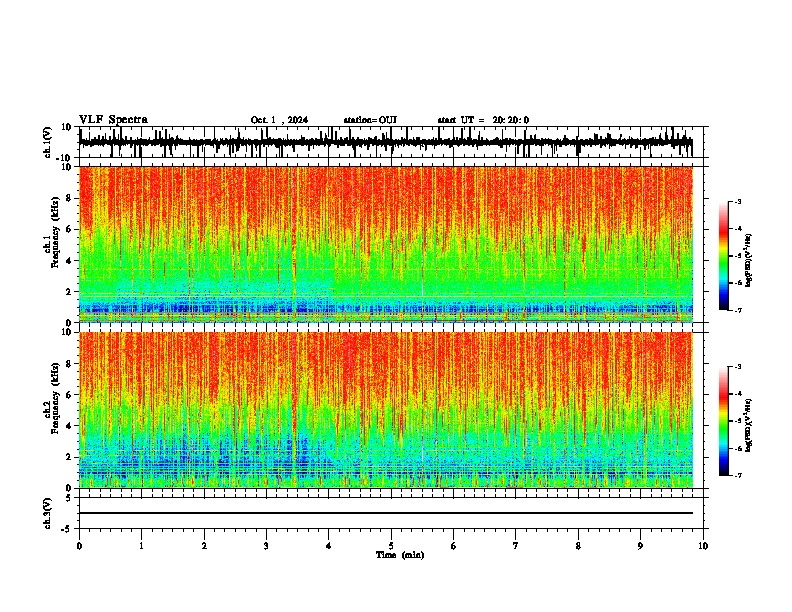Screen dimensions: 792x612
Task: Click the ch.1(V) waveform axis label
Action: 48,142
